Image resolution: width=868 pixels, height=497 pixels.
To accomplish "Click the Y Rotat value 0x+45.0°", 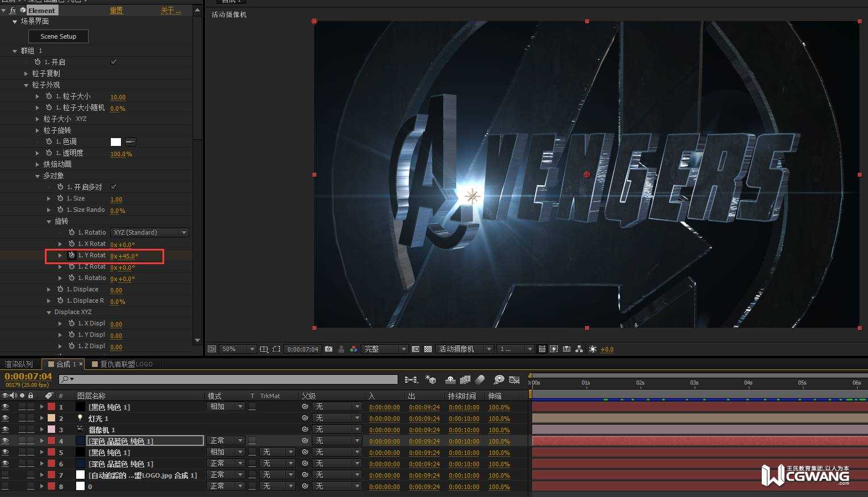I will (x=124, y=256).
